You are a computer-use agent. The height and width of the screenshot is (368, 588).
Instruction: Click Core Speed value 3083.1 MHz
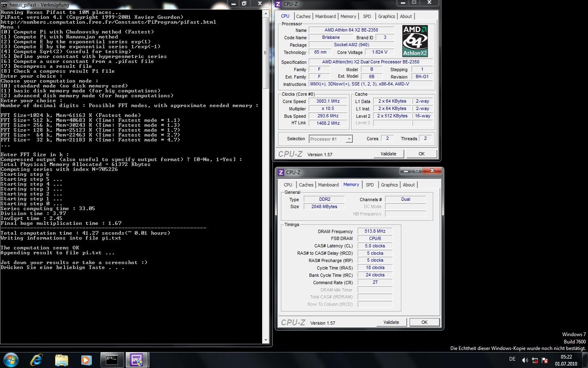pos(328,101)
